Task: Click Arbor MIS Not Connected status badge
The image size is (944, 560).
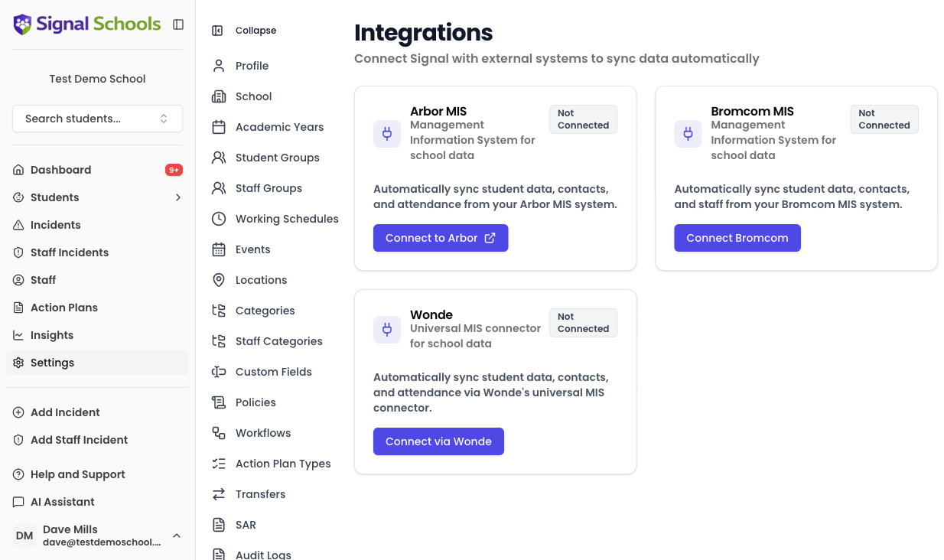Action: point(583,119)
